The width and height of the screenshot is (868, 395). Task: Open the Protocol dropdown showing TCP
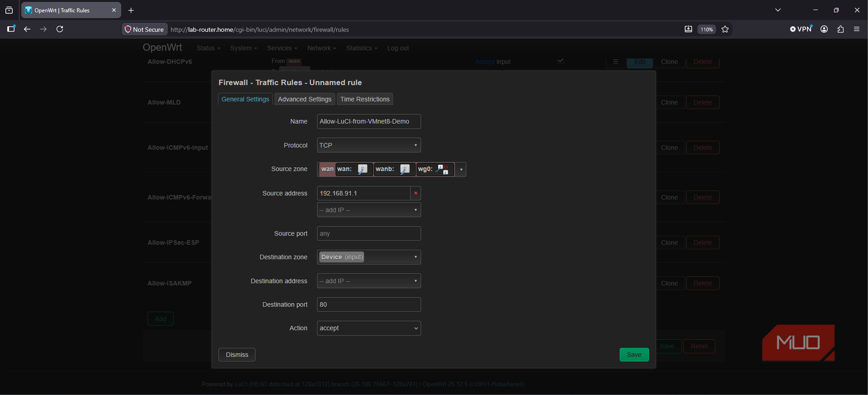pos(369,145)
